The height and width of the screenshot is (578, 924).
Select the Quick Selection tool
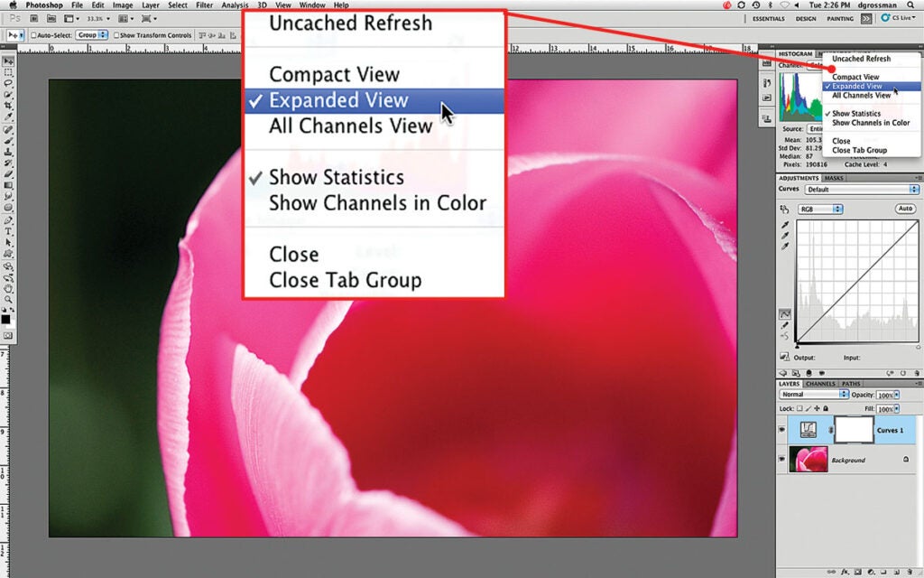[x=8, y=95]
